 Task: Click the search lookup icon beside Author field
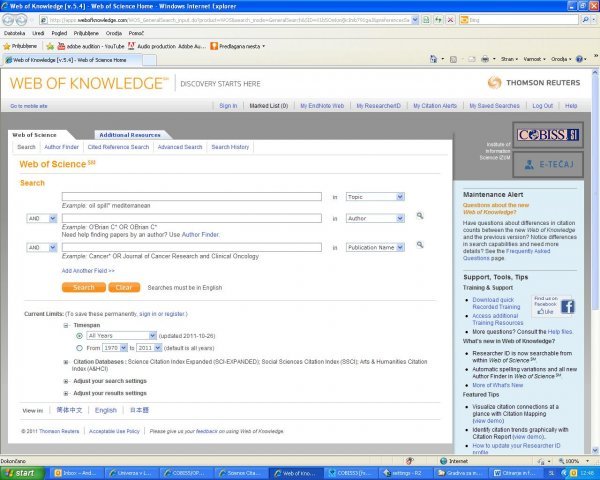coord(421,216)
